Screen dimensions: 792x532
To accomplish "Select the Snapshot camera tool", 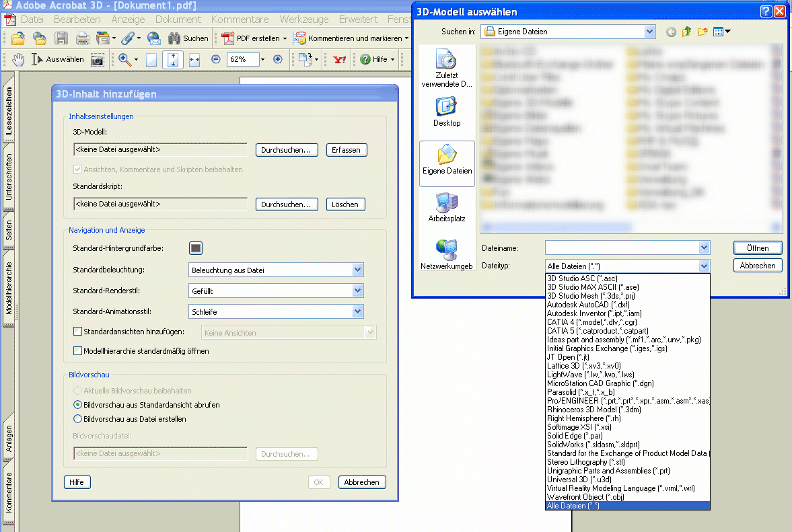I will tap(97, 60).
